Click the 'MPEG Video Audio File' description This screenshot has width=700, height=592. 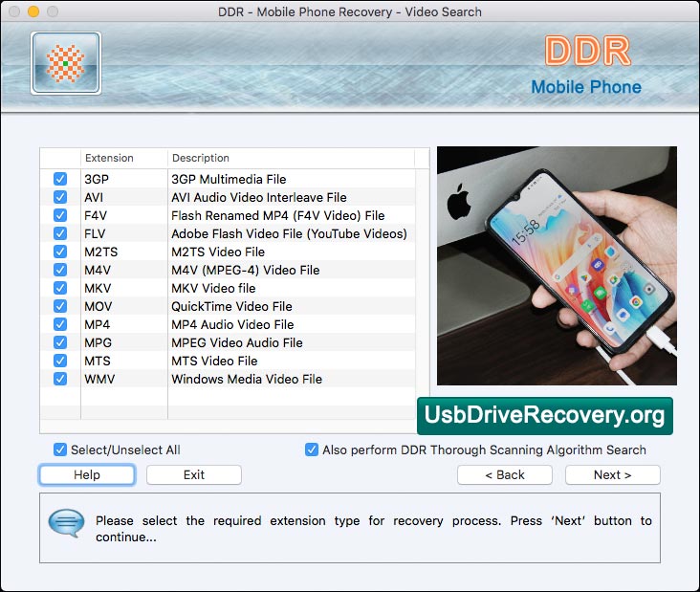pyautogui.click(x=237, y=342)
